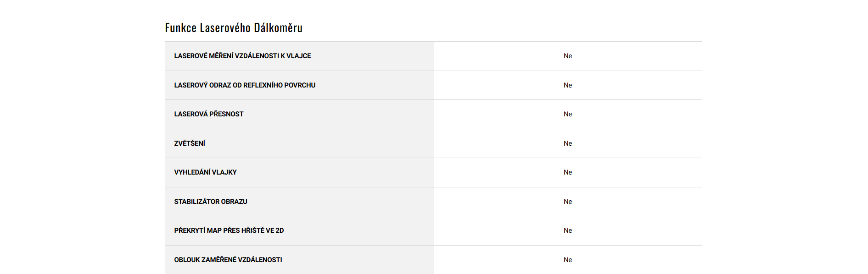Viewport: 868px width, 274px height.
Task: Click the label PŘEKRYTÍ MAP PŘES HŘIŠTĚ VE 2D
Action: (229, 230)
